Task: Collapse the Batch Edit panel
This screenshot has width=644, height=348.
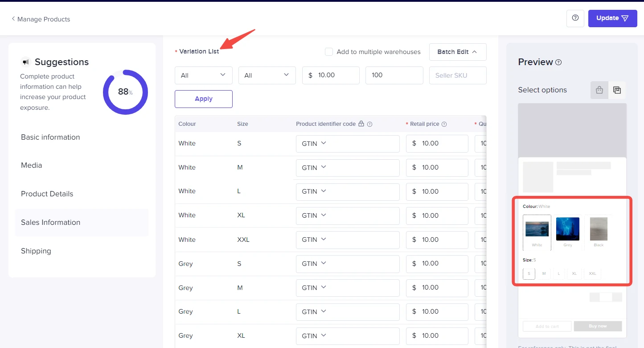Action: click(457, 52)
